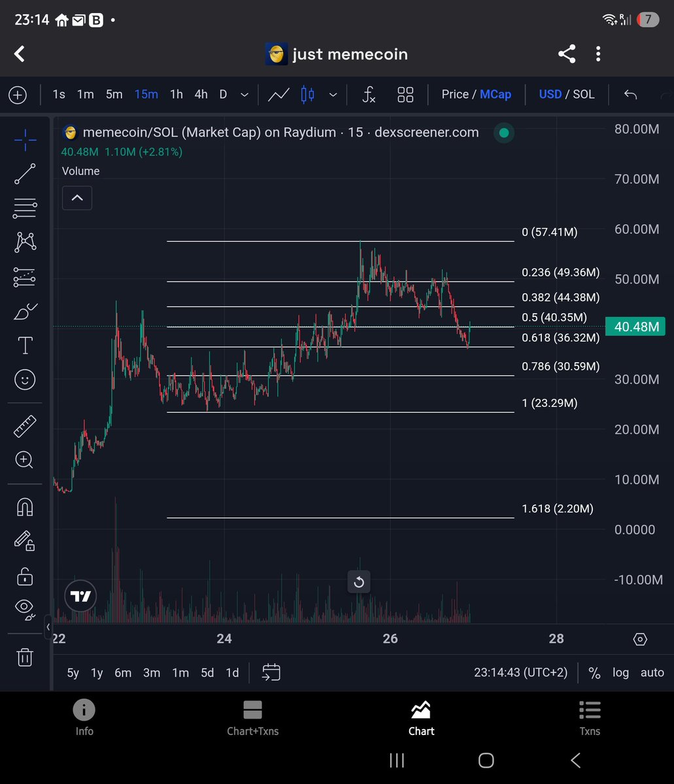
Task: Switch to the Txns tab
Action: [589, 717]
